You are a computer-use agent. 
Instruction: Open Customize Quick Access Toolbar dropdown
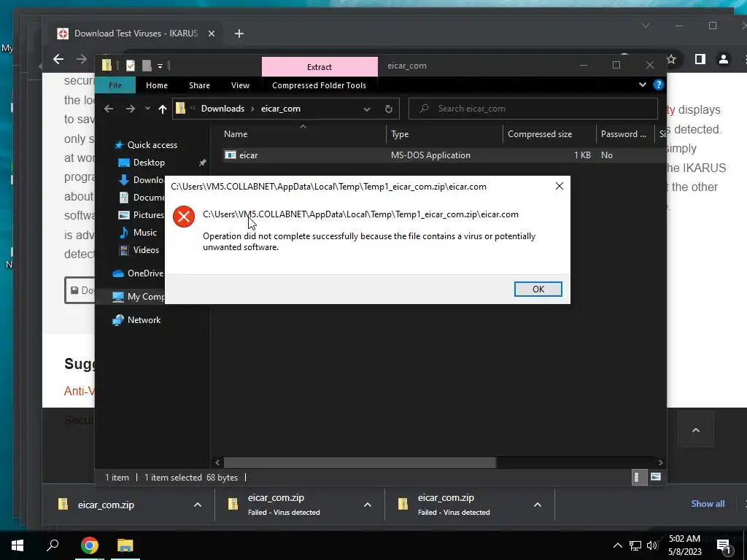click(x=160, y=66)
